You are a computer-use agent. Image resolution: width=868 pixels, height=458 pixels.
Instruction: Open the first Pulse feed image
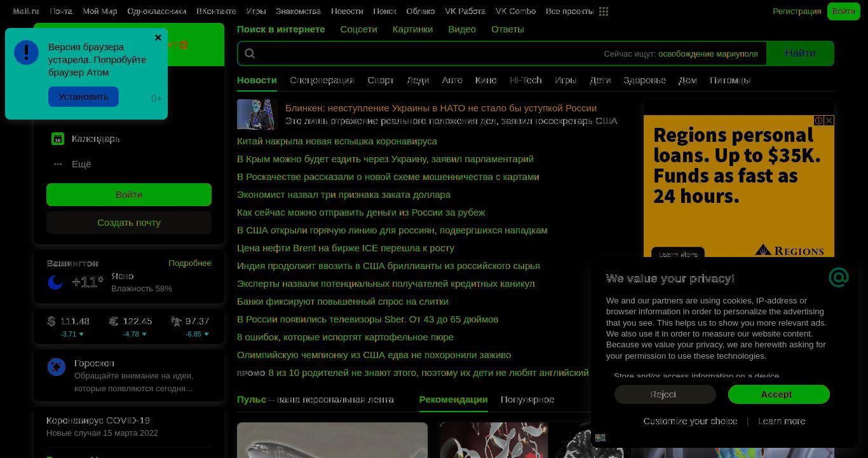point(332,440)
